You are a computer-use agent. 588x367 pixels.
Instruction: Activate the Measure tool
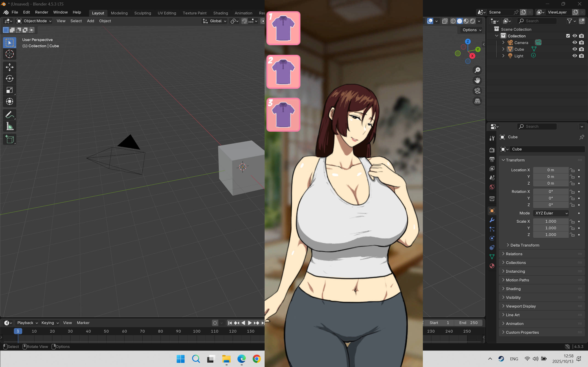click(x=9, y=126)
